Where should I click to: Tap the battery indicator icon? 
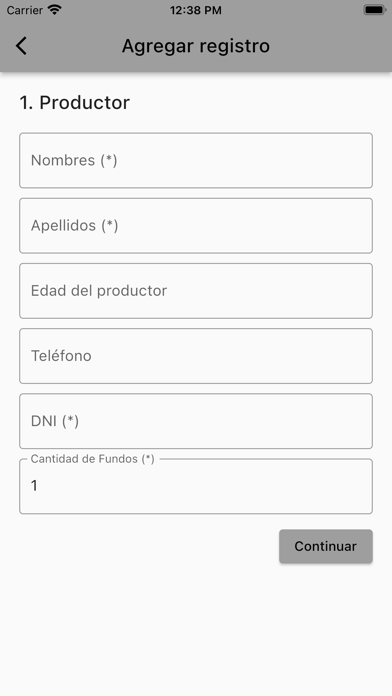pos(374,10)
